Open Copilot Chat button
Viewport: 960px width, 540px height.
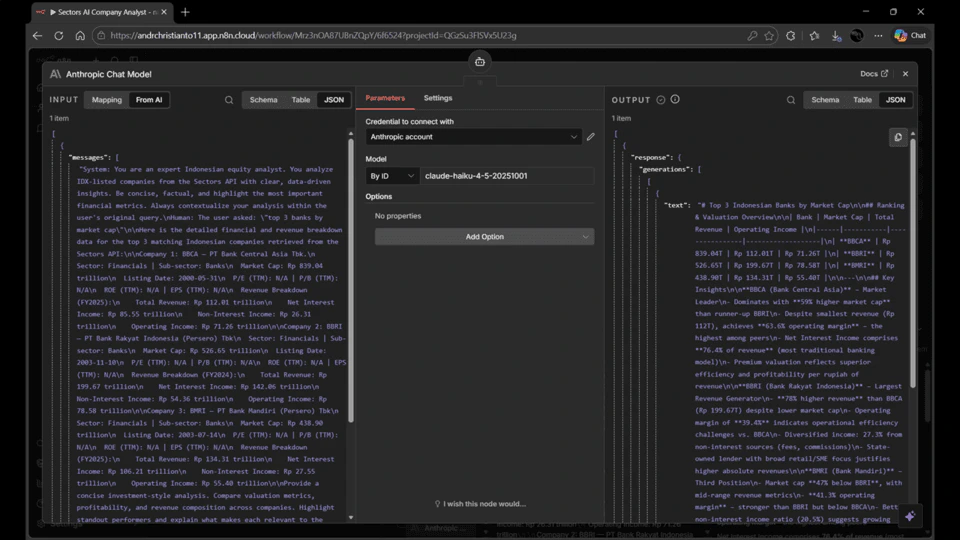[x=910, y=36]
